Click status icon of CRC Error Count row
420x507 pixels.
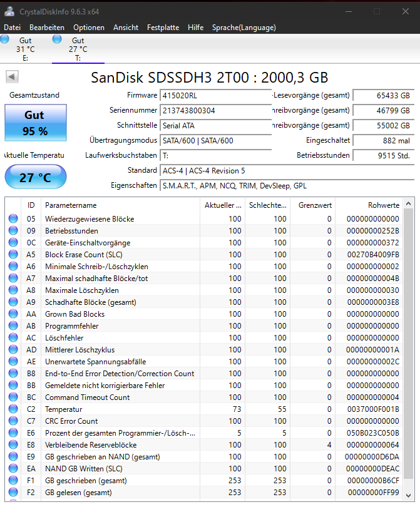(x=13, y=421)
